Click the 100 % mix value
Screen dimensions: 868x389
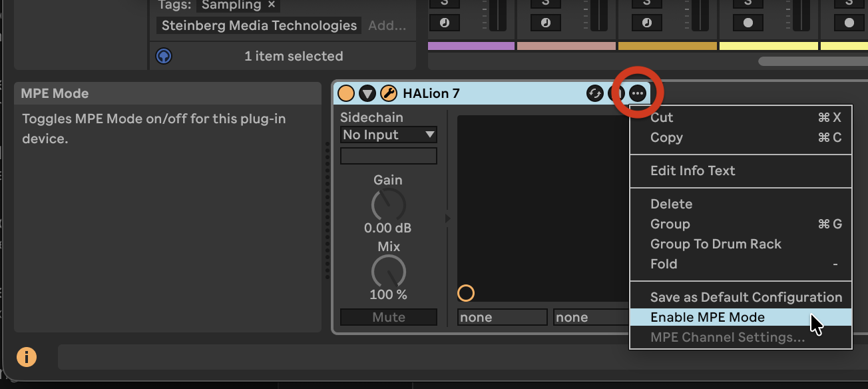click(x=389, y=294)
